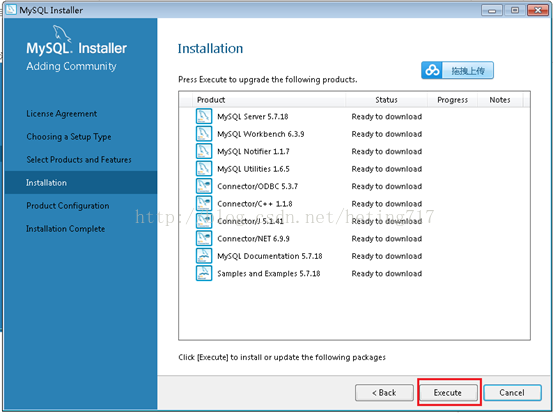The height and width of the screenshot is (413, 553).
Task: Select the MySQL Workbench 6.3.9 row text
Action: (261, 134)
